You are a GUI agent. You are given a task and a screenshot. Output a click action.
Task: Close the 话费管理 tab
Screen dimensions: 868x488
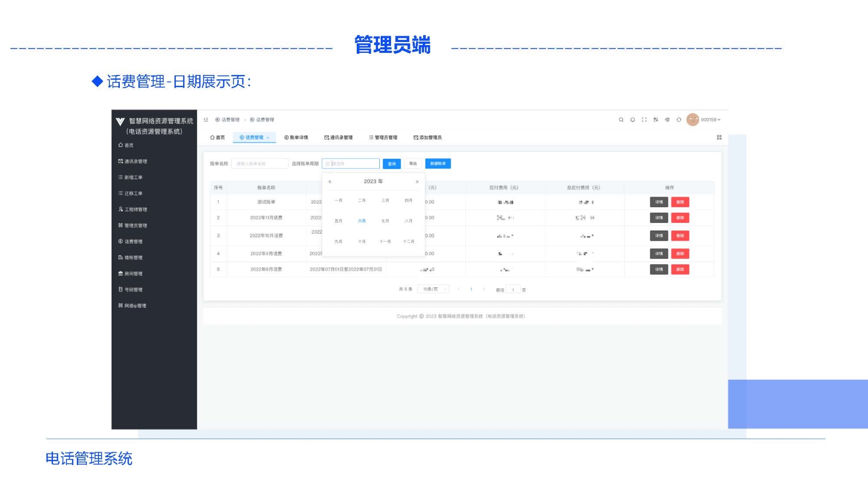coord(268,138)
